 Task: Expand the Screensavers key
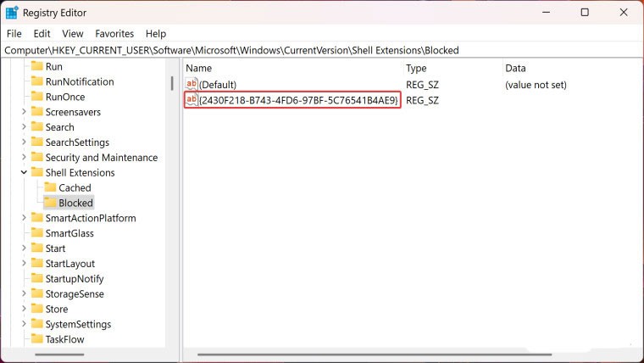pos(24,113)
